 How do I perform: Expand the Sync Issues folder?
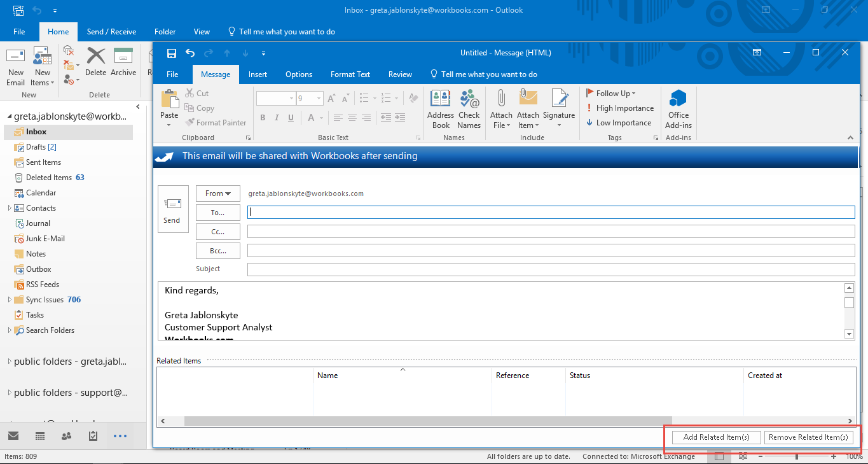(x=9, y=300)
